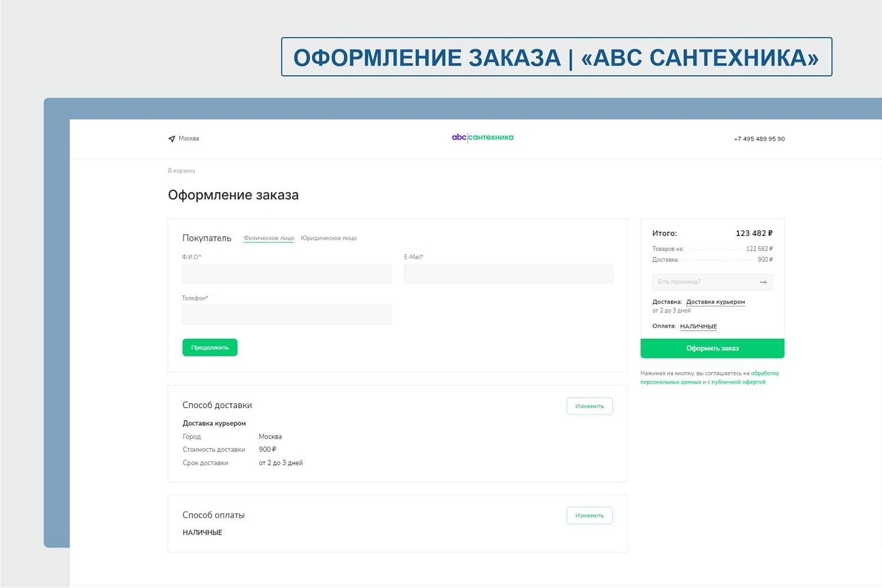
Task: Select the 'Физическое лицо' tab
Action: click(x=269, y=238)
